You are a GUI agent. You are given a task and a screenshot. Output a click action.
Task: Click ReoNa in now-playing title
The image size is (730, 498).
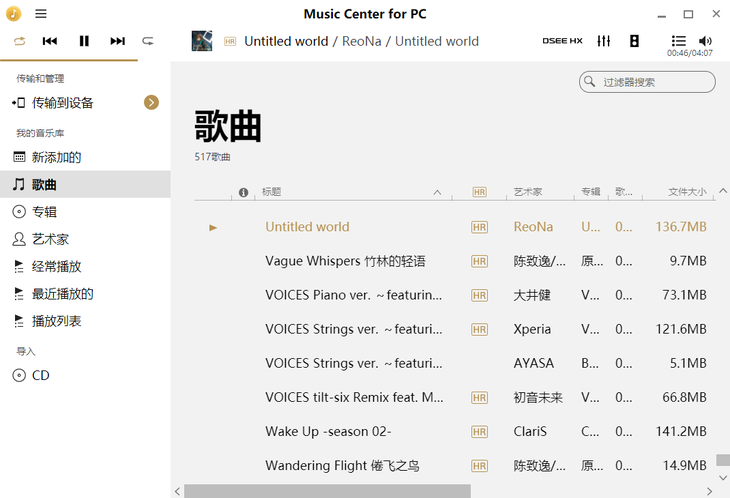tap(362, 41)
